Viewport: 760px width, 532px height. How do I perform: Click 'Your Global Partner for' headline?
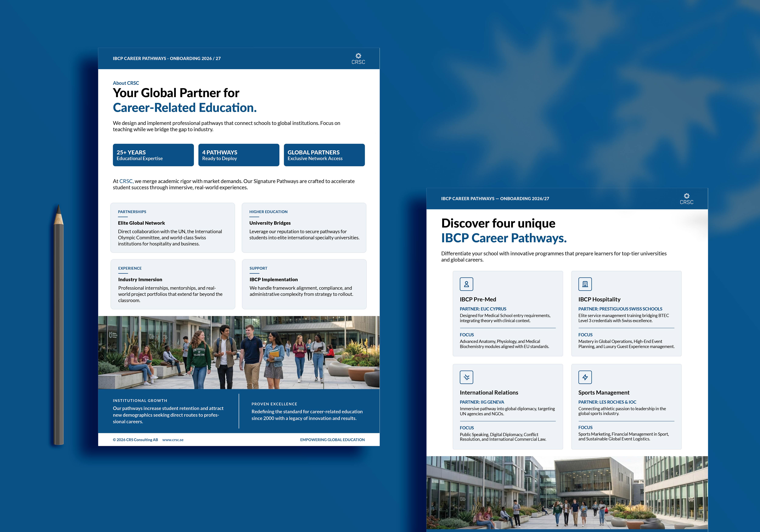pos(176,93)
